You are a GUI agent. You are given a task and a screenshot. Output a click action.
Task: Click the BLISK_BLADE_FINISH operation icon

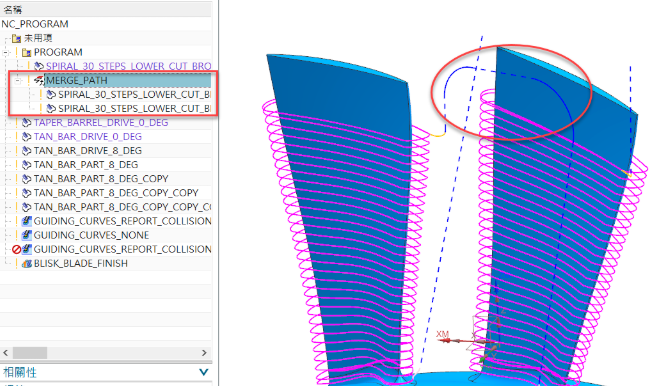pos(26,263)
